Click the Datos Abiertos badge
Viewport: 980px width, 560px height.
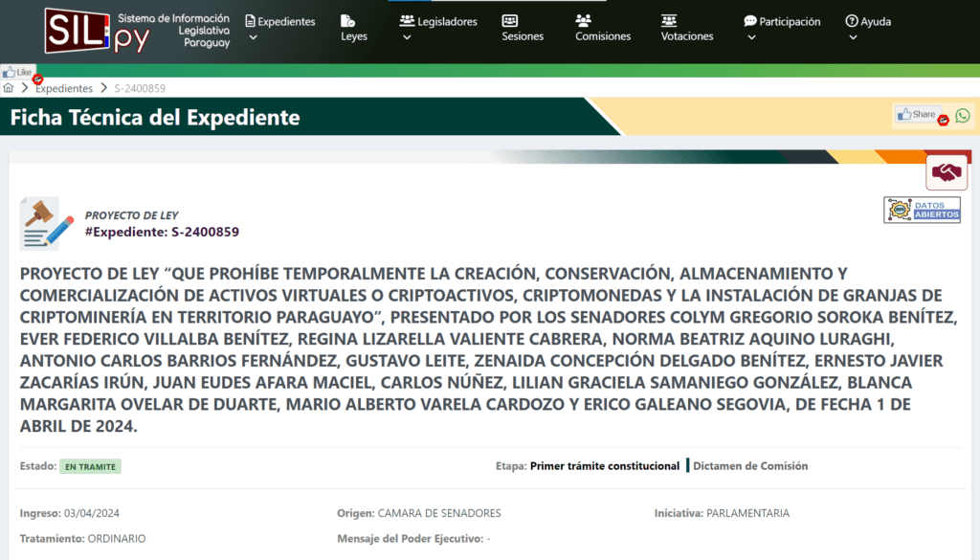pyautogui.click(x=922, y=210)
